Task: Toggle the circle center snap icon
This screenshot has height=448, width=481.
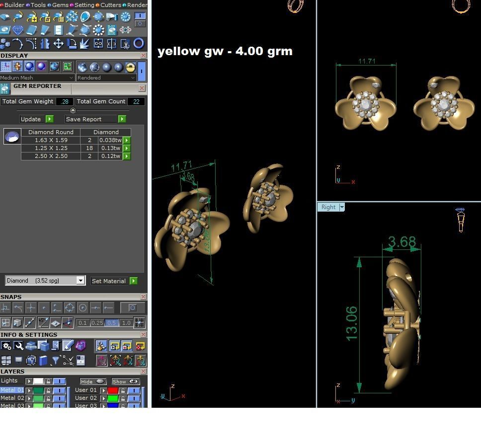Action: pos(83,307)
